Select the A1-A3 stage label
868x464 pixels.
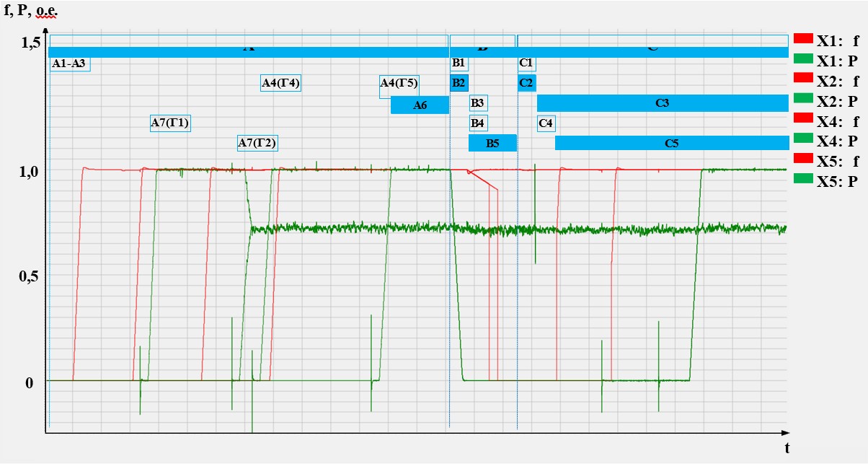point(69,64)
